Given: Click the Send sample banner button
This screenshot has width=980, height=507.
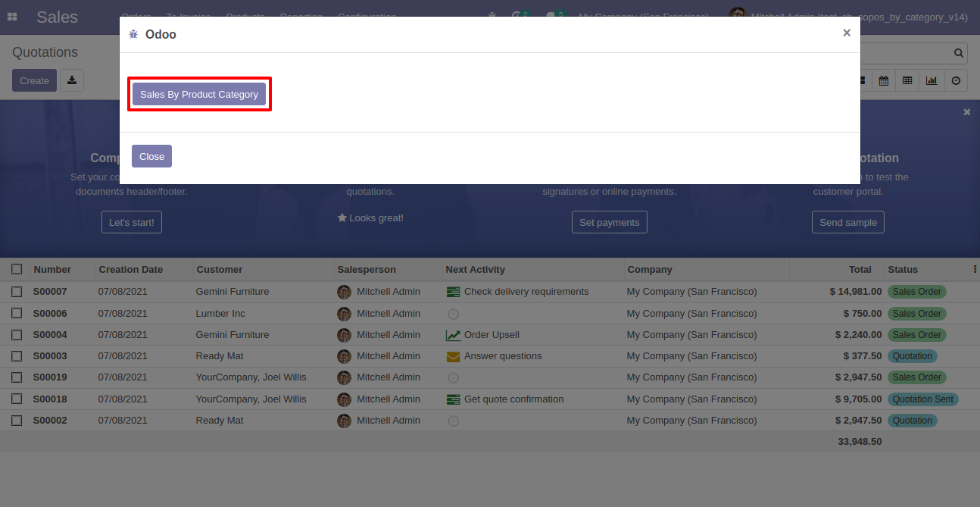Looking at the screenshot, I should [847, 222].
